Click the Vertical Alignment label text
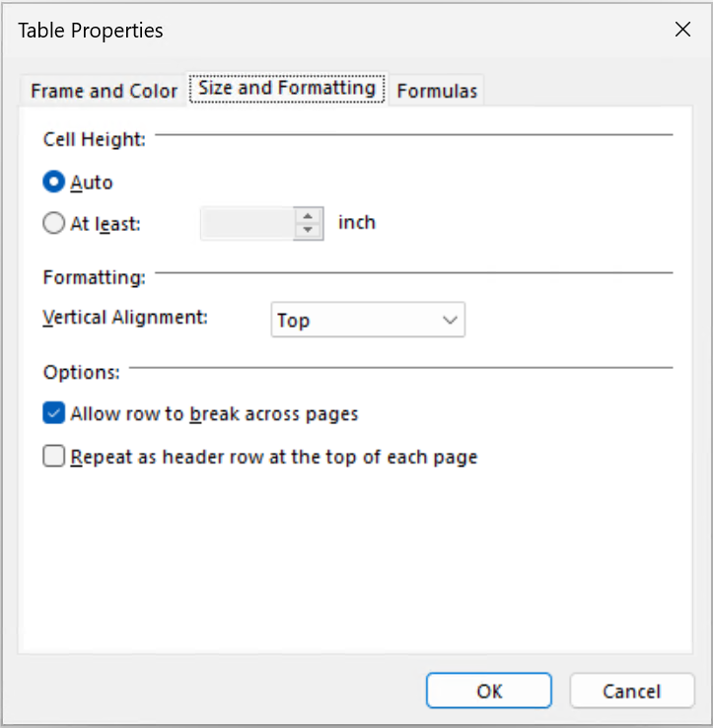Screen dimensions: 713x728 click(126, 318)
